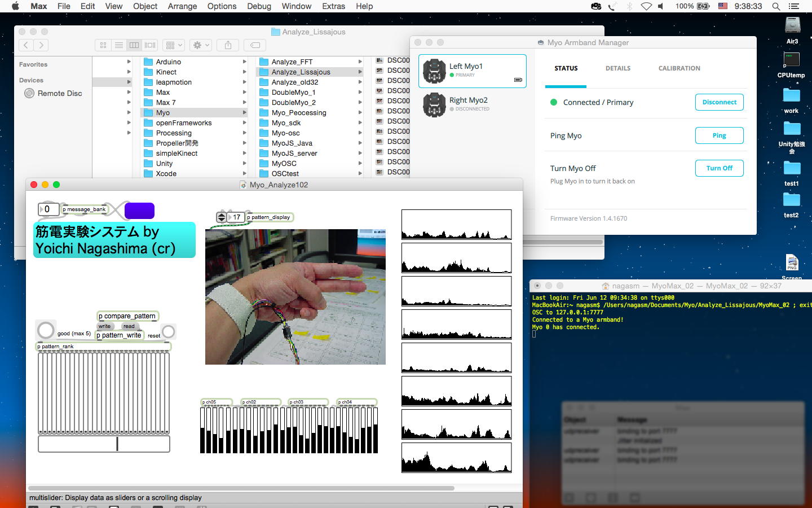Open the Object menu

[145, 6]
